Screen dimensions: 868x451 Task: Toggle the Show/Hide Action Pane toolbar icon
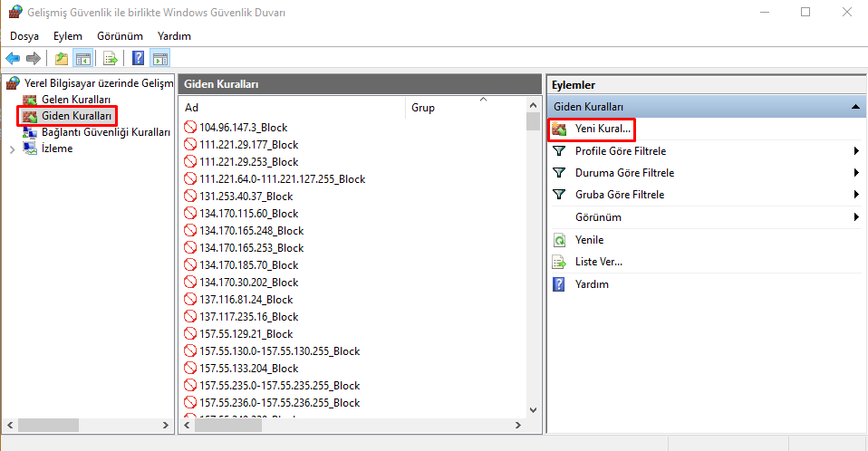click(x=160, y=59)
